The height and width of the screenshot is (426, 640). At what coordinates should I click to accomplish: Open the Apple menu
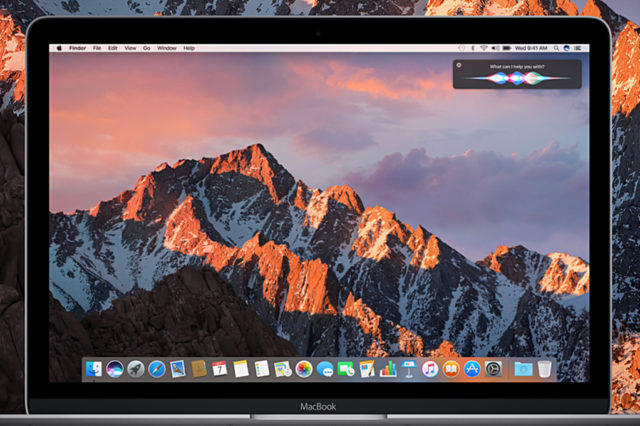click(x=60, y=48)
